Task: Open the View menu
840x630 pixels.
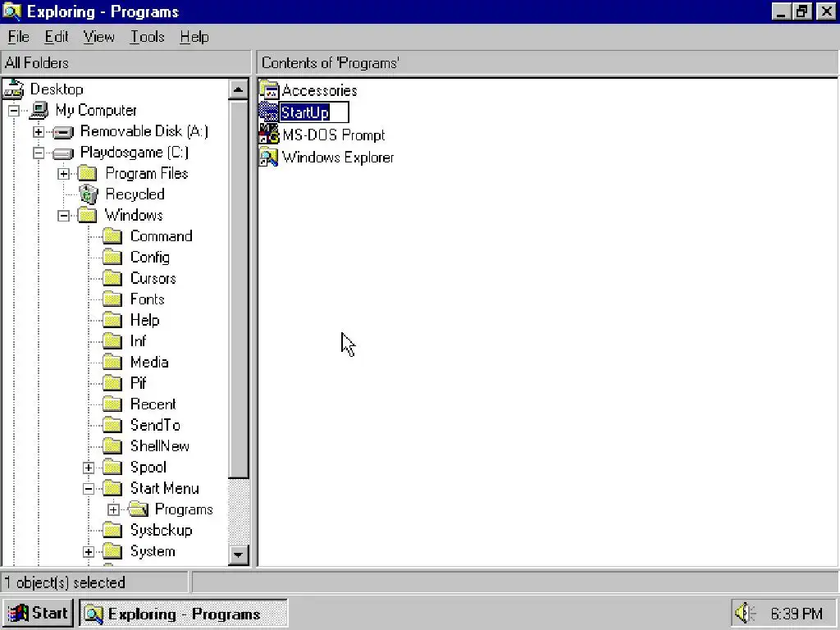Action: [x=98, y=37]
